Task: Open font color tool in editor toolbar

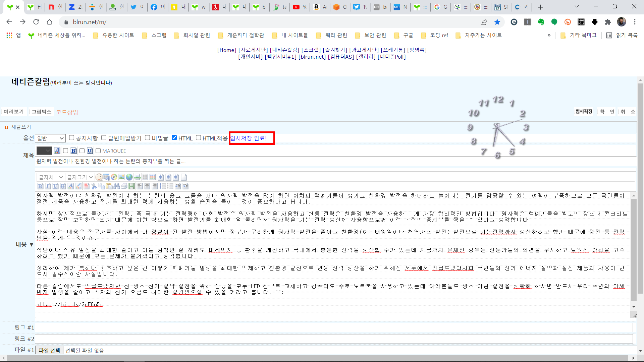Action: [71, 186]
